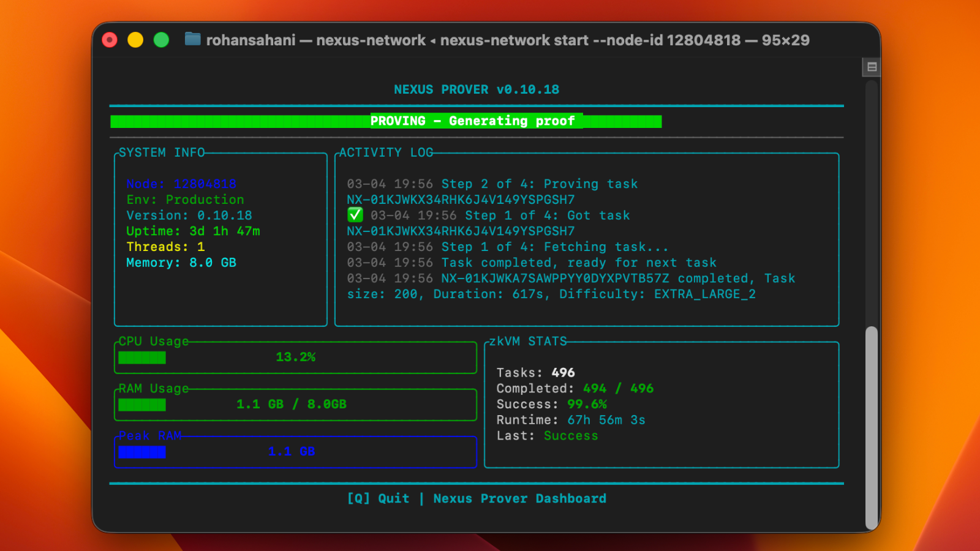Image resolution: width=980 pixels, height=551 pixels.
Task: Click the Success: 99.6% line
Action: (551, 405)
